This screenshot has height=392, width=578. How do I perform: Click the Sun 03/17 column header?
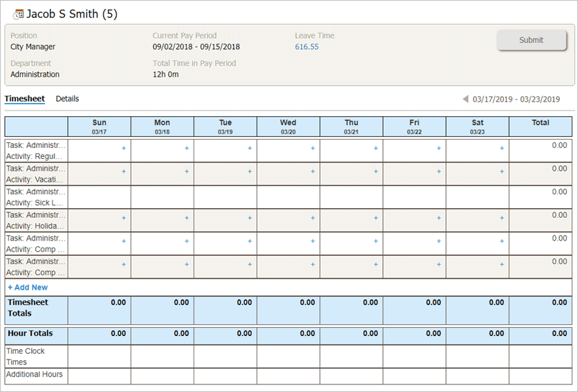click(99, 127)
